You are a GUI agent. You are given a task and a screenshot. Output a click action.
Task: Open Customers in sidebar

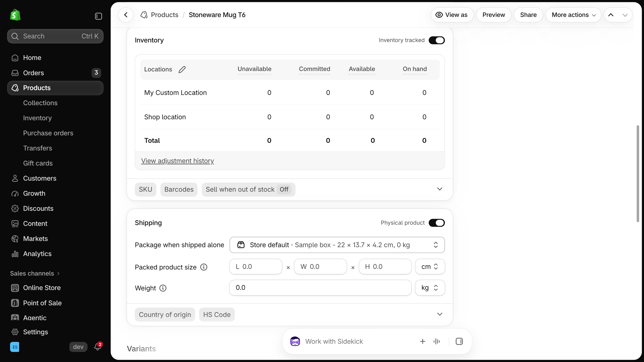[x=55, y=178]
